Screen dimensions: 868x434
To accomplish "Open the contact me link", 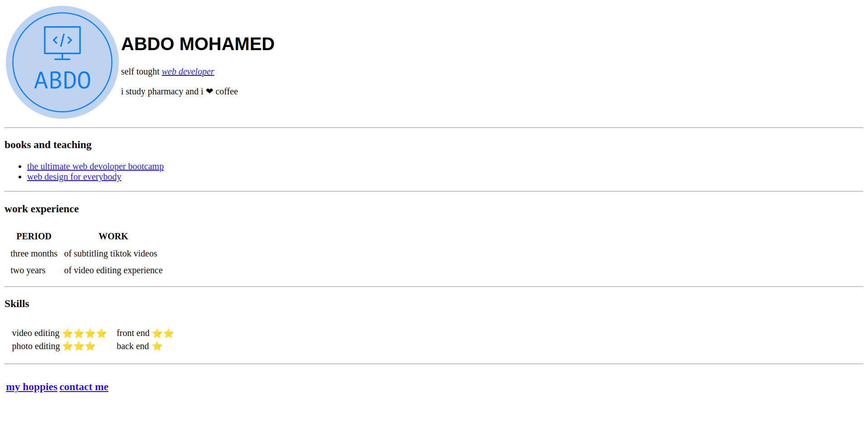I will 84,387.
